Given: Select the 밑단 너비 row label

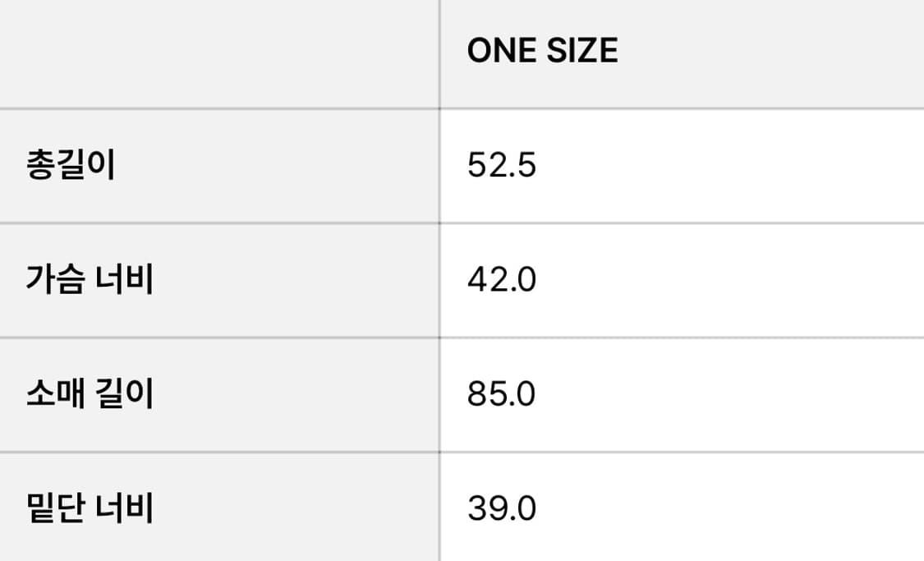Looking at the screenshot, I should (x=90, y=508).
